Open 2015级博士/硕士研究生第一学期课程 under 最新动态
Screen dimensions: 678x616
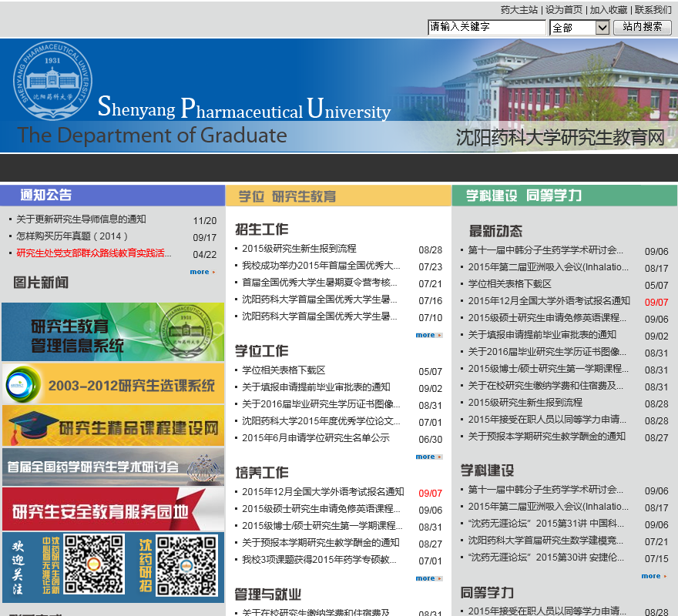point(548,368)
